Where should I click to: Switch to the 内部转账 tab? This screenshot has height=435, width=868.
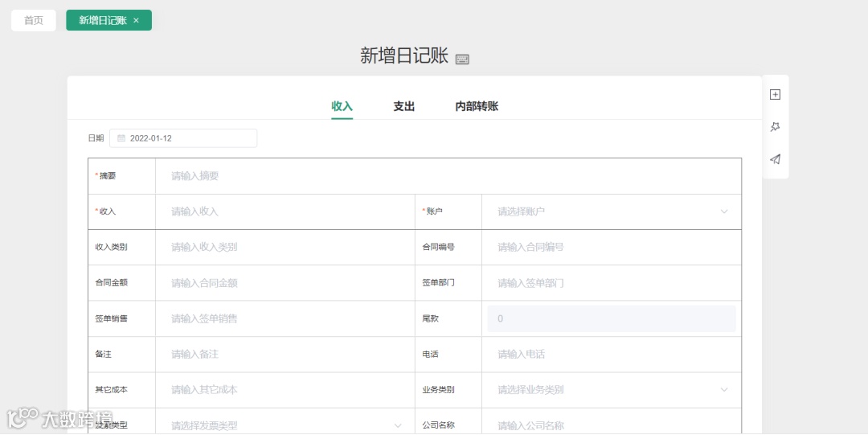pyautogui.click(x=477, y=106)
